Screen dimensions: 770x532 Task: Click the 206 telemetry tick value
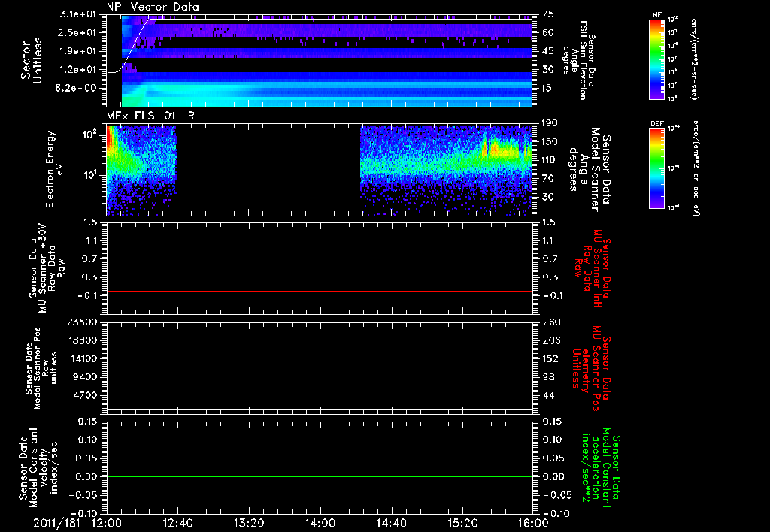coord(550,340)
